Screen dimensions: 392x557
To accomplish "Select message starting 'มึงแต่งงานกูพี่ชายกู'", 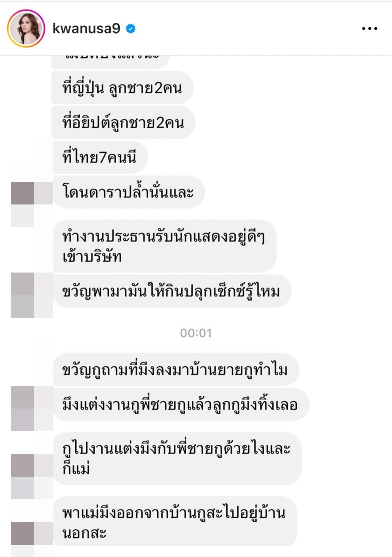I will 180,404.
